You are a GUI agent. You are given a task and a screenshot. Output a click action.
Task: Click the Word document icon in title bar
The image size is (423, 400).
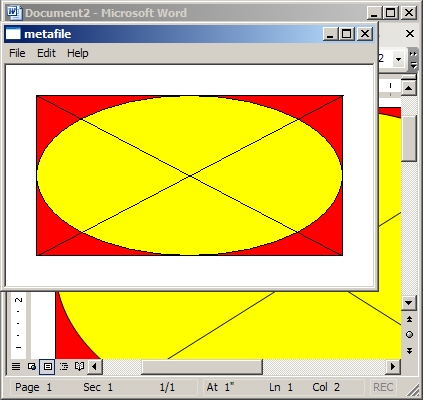tap(14, 13)
